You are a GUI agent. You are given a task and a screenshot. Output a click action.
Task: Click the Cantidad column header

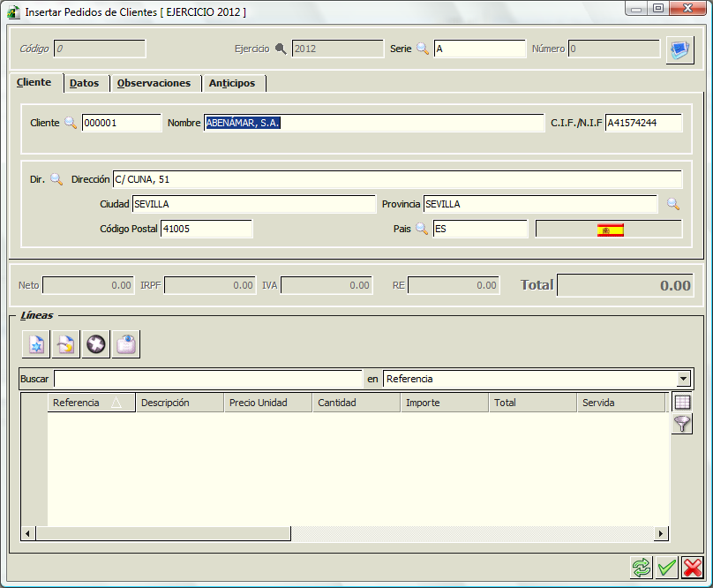pos(356,403)
